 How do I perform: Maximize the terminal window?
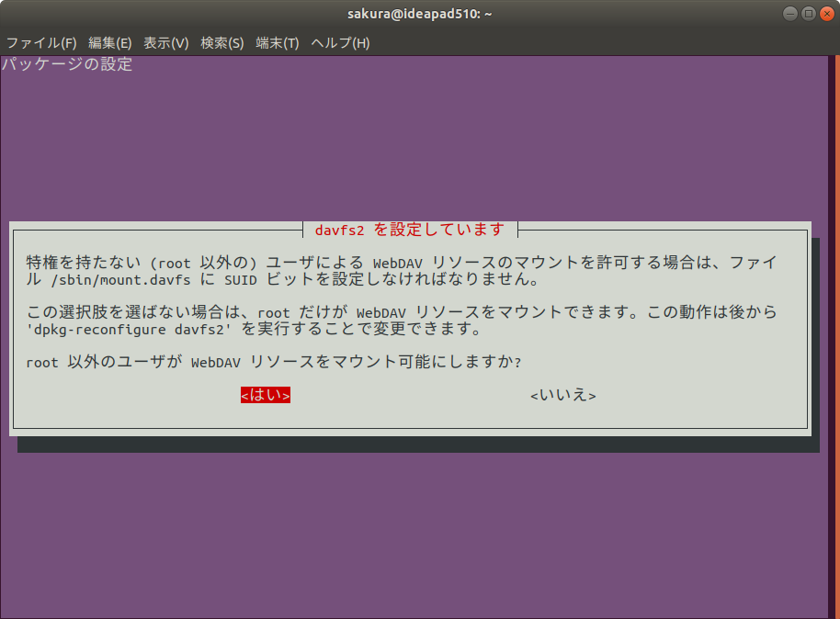click(808, 14)
